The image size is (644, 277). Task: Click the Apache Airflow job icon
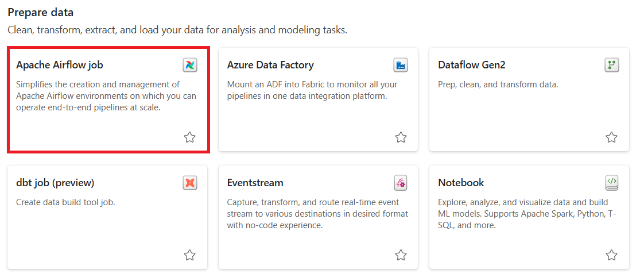[x=189, y=65]
